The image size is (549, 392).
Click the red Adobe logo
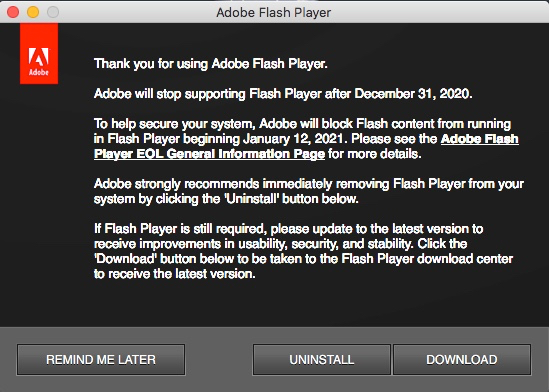(39, 54)
